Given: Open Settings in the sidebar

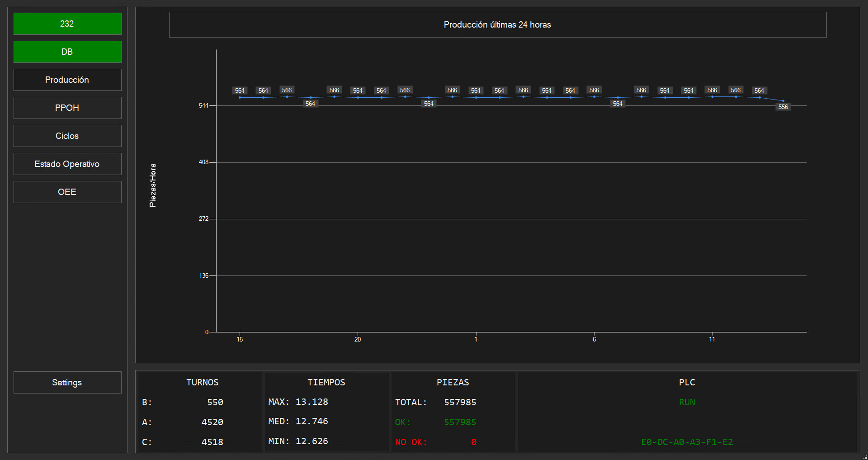Looking at the screenshot, I should (x=67, y=383).
